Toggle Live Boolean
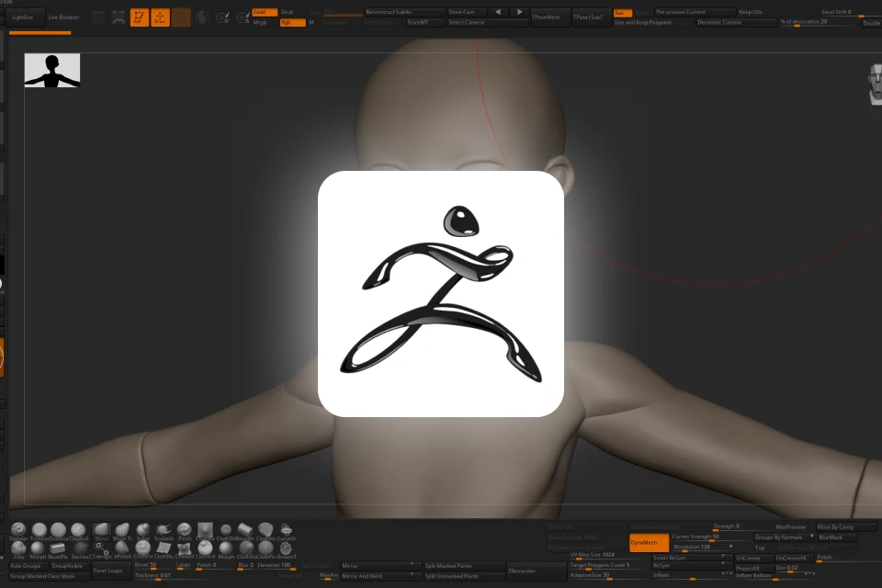This screenshot has height=588, width=882. point(63,17)
